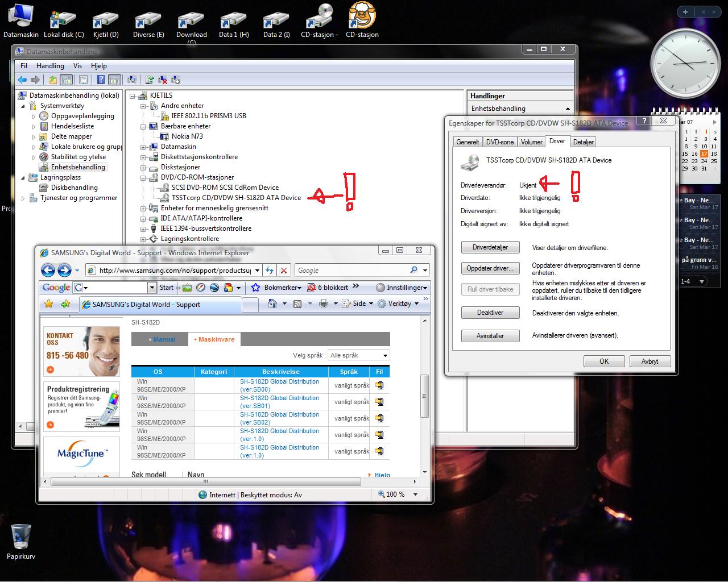Click the IE address bar URL field
The image size is (728, 582).
click(x=175, y=271)
